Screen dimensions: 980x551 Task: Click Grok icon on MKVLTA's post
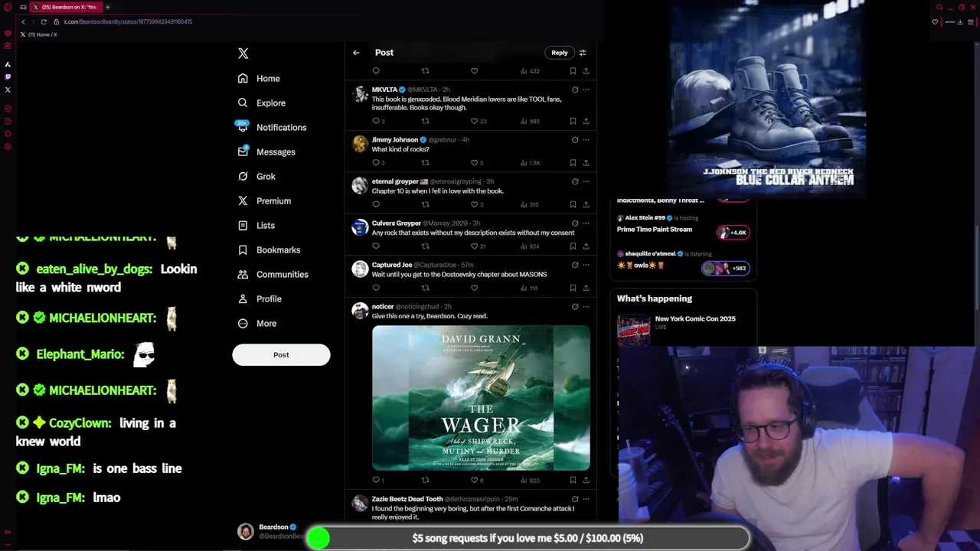[x=575, y=90]
